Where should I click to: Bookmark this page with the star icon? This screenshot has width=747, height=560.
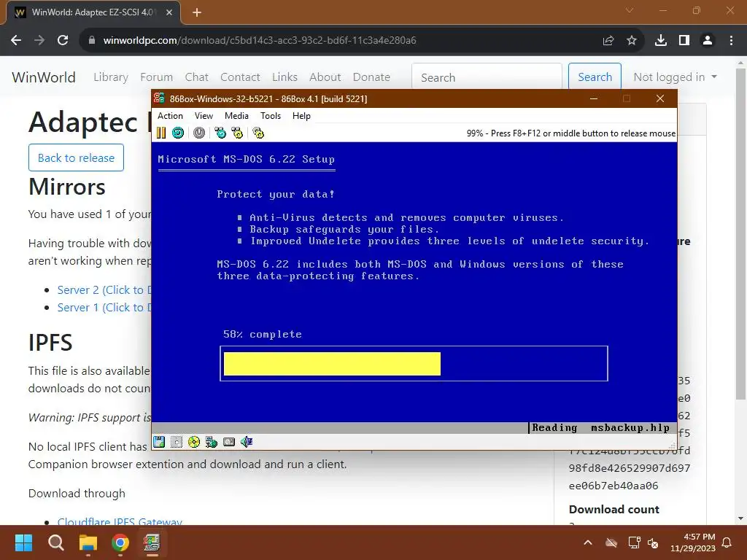[632, 41]
